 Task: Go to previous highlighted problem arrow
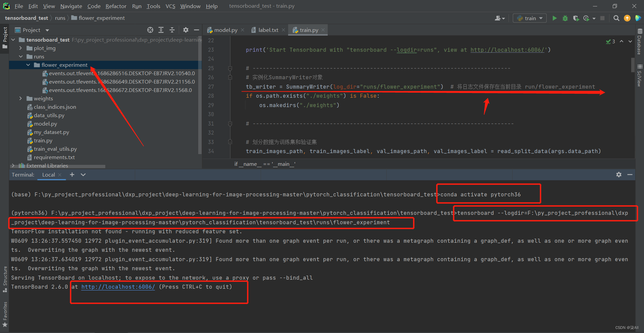coord(622,41)
